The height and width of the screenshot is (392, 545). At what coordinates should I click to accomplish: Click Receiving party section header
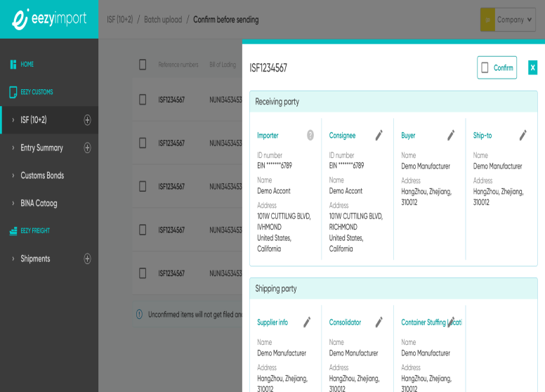pos(393,102)
